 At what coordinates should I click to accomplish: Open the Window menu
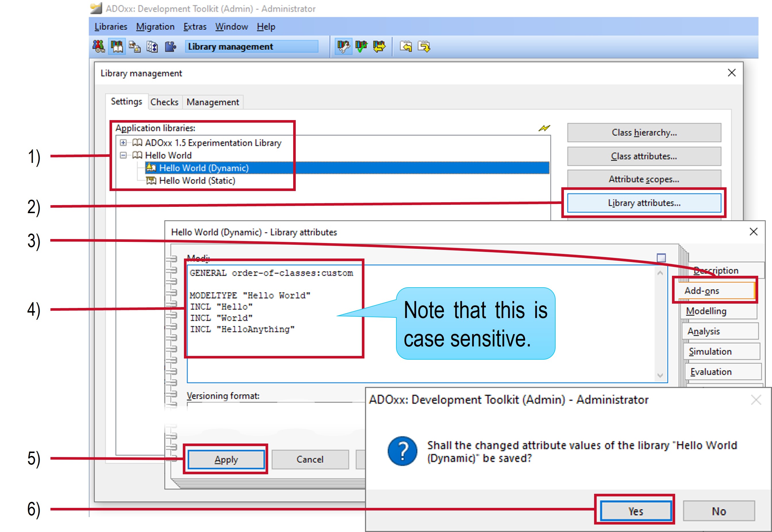[231, 27]
